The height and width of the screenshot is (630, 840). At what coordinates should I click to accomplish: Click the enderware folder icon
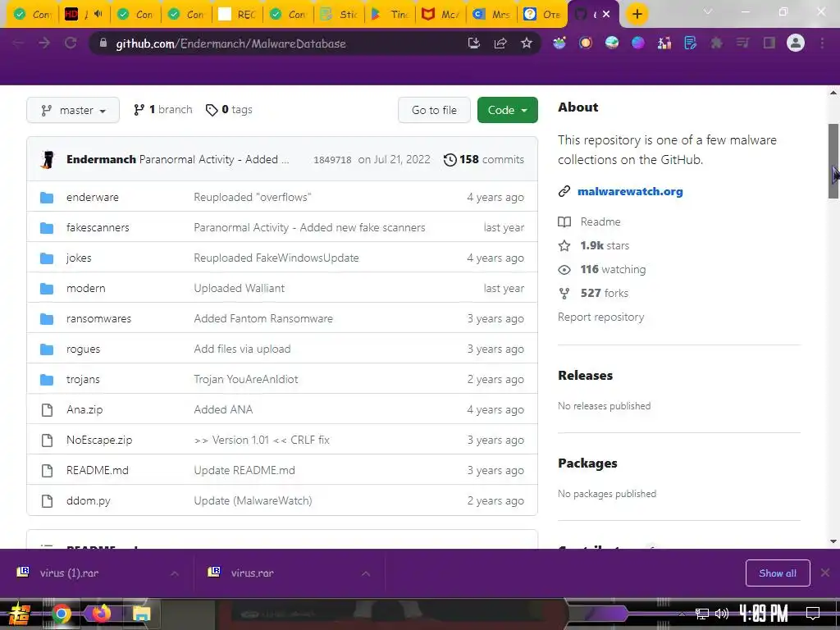pos(47,198)
